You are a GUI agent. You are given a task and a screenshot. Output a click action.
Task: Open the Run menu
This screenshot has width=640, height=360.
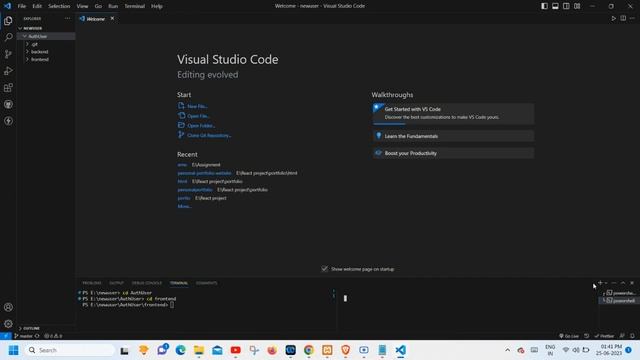click(113, 6)
